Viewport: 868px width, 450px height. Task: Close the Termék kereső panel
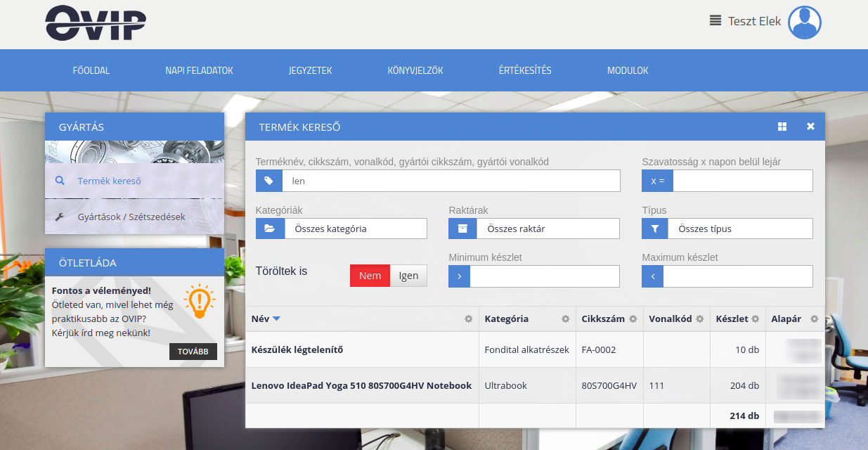[810, 127]
